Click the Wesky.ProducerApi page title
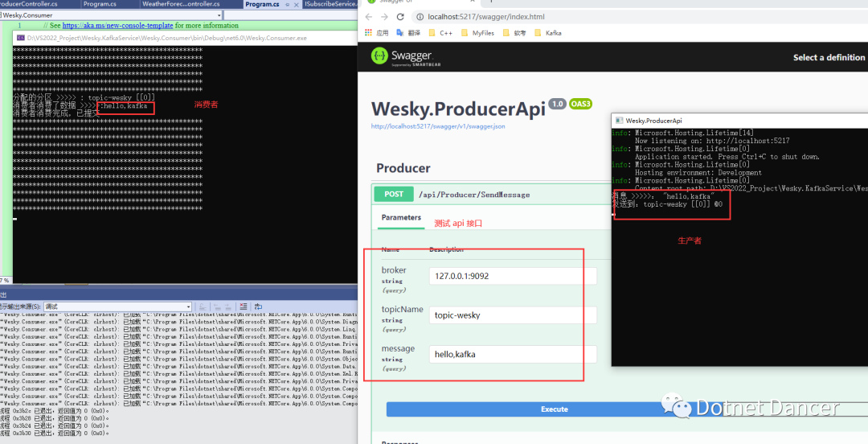868x444 pixels. coord(458,109)
